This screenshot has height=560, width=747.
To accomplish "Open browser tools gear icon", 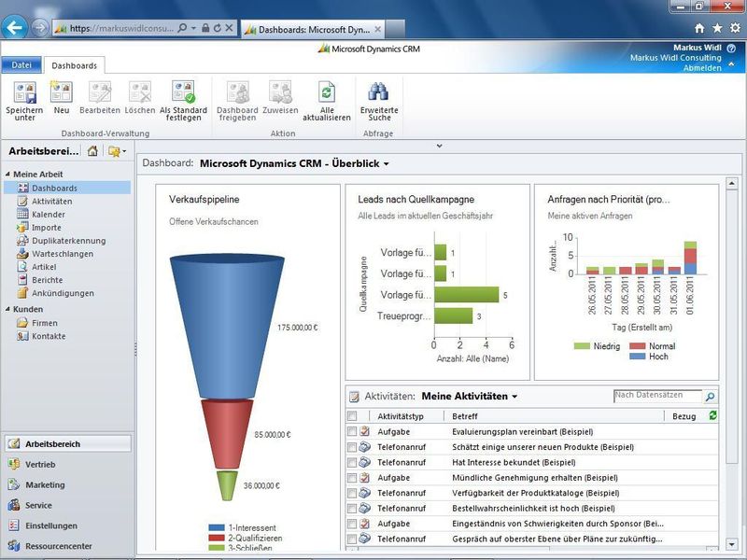I will 735,29.
